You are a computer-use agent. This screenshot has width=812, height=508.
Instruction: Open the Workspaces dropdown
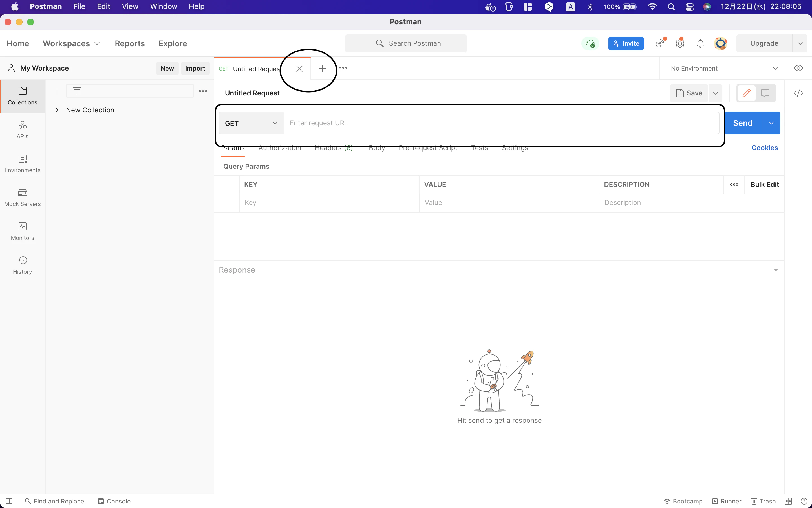pyautogui.click(x=71, y=43)
